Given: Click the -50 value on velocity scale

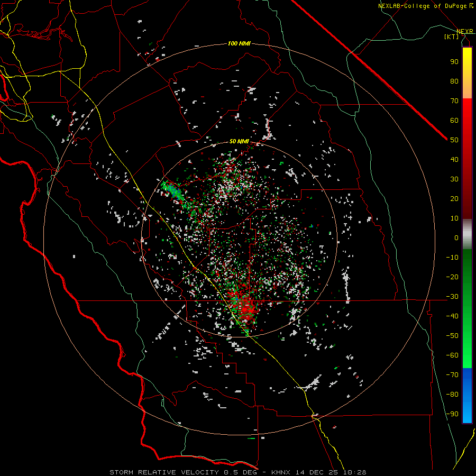Looking at the screenshot, I should pyautogui.click(x=452, y=336).
